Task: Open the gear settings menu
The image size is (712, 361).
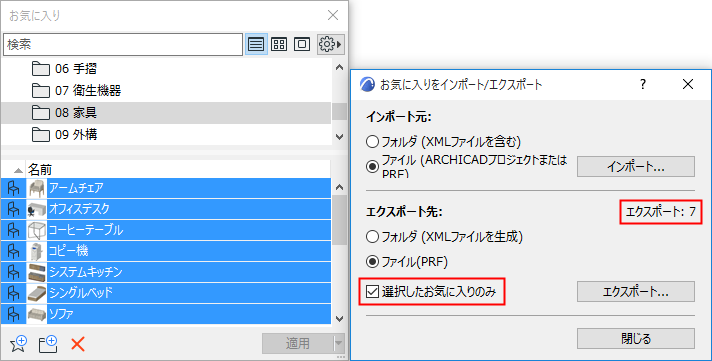Action: coord(331,45)
